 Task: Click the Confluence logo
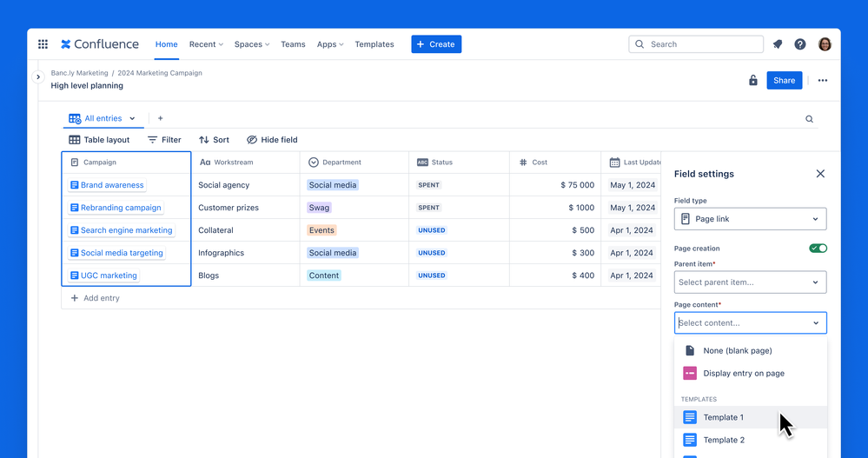[x=100, y=44]
